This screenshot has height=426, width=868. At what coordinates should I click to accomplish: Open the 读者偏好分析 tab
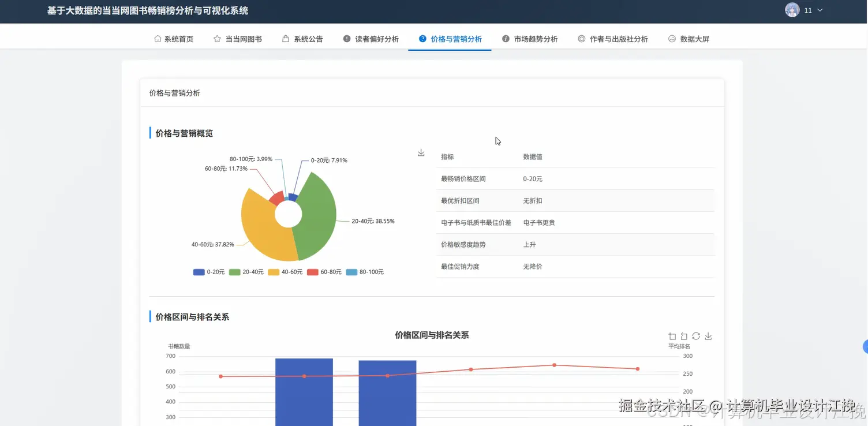coord(371,39)
